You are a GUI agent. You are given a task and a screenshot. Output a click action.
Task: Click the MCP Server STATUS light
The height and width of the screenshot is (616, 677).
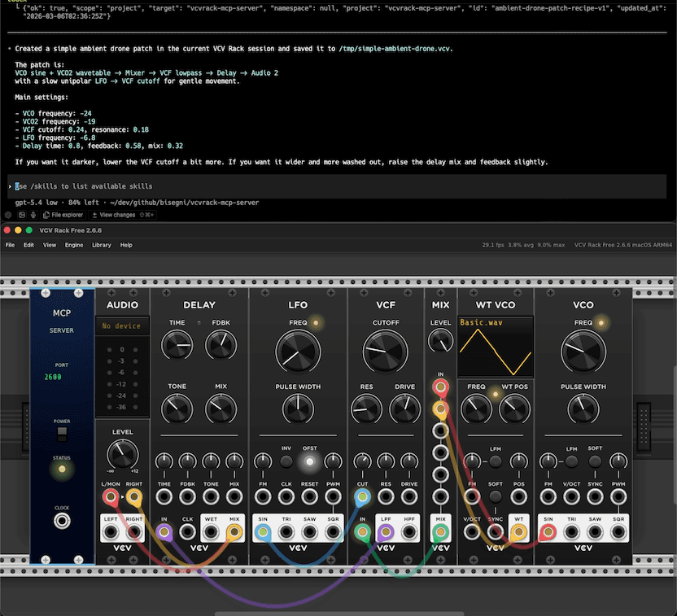click(62, 469)
